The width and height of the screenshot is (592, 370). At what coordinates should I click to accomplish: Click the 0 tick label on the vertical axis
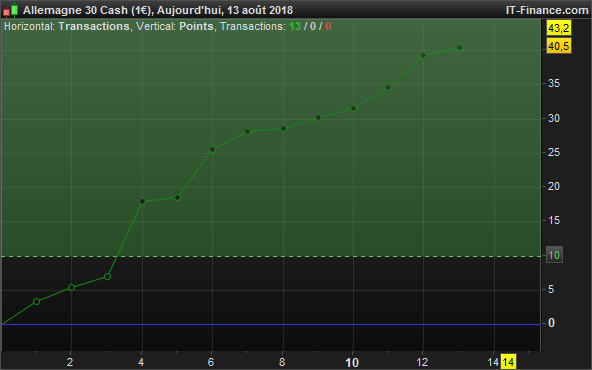tap(551, 323)
